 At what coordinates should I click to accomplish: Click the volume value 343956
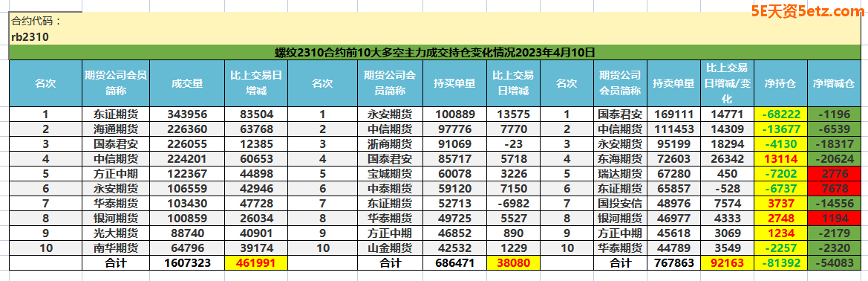point(187,114)
